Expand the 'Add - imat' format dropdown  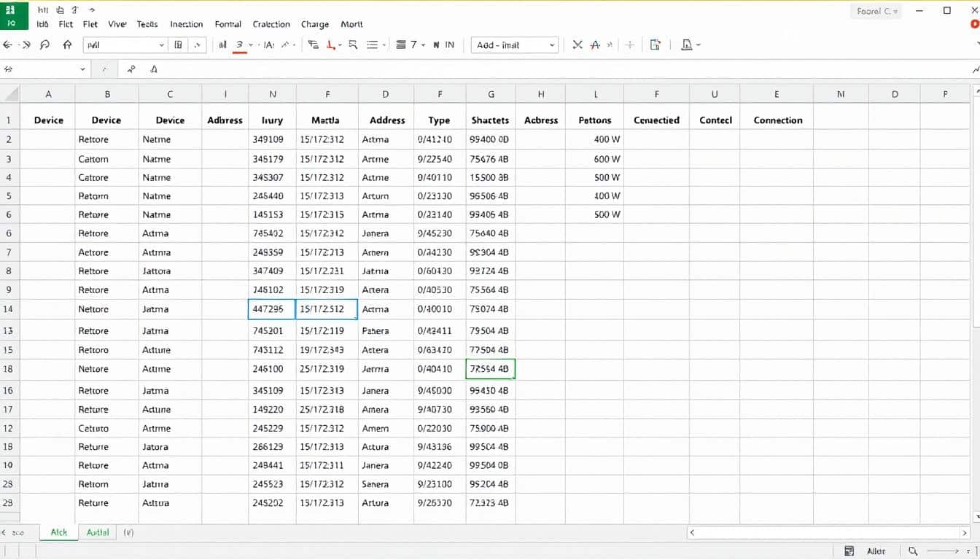click(552, 45)
